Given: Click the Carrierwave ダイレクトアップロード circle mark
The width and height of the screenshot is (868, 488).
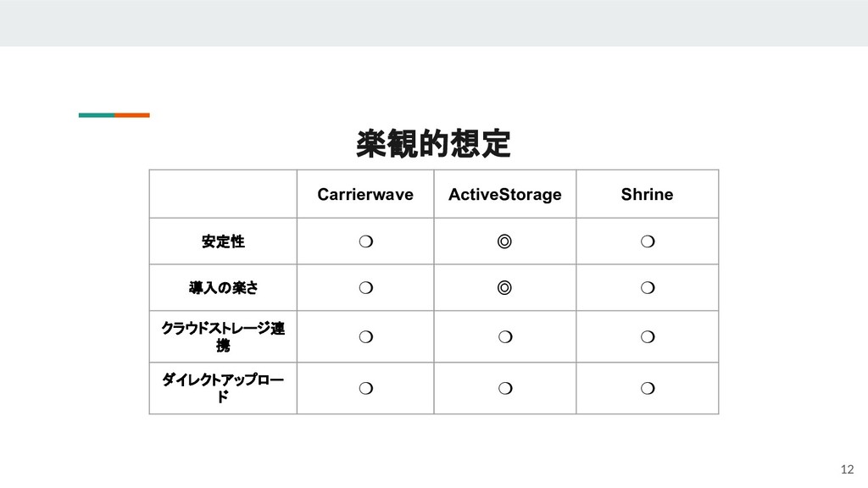Looking at the screenshot, I should click(x=364, y=388).
